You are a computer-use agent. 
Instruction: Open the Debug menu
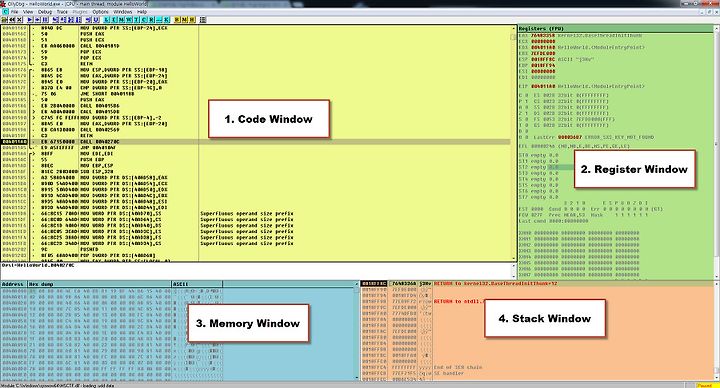click(45, 12)
